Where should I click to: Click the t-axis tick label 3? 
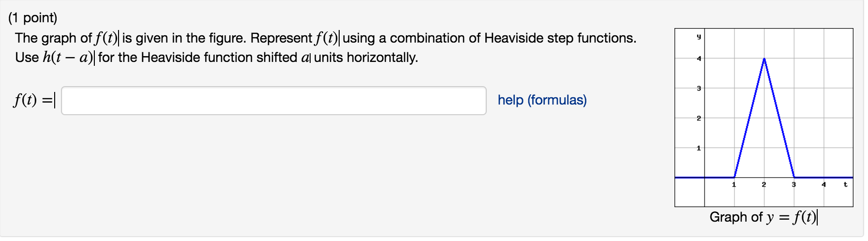click(x=793, y=184)
